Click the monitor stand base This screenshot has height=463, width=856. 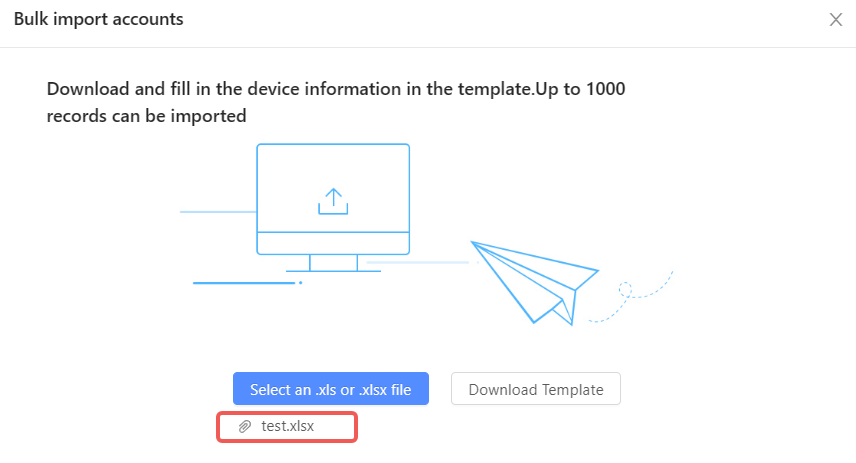coord(333,271)
